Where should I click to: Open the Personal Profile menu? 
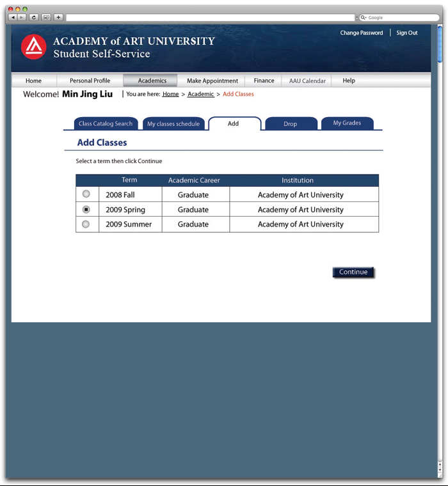[90, 81]
